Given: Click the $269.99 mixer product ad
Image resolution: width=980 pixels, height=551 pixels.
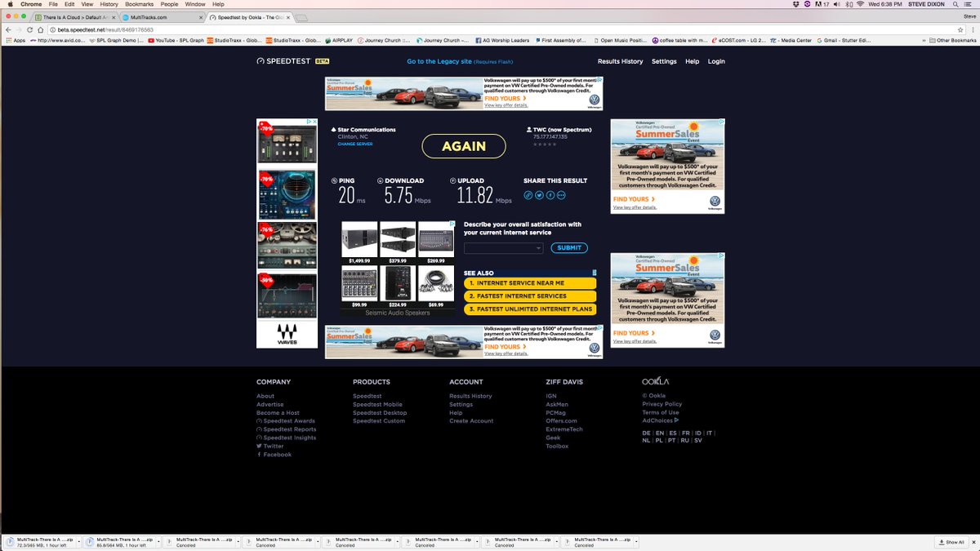Looking at the screenshot, I should click(x=436, y=242).
